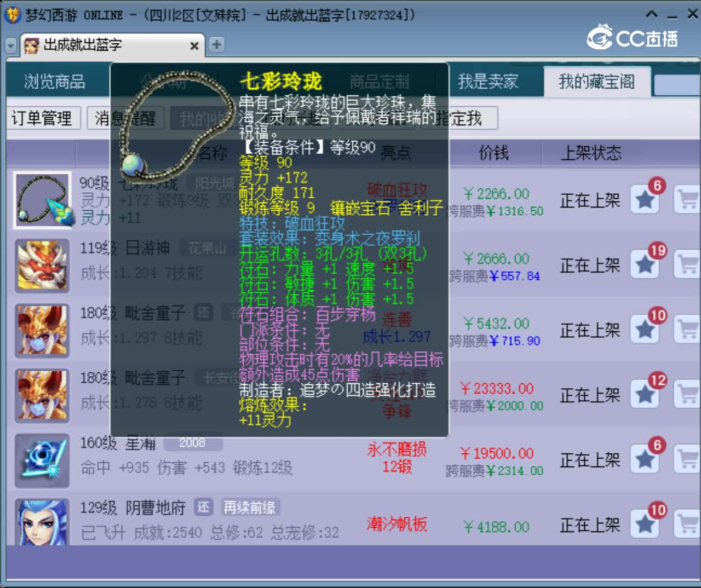This screenshot has height=588, width=701.
Task: Click 跨服费 ¥557.84 text
Action: coord(495,276)
